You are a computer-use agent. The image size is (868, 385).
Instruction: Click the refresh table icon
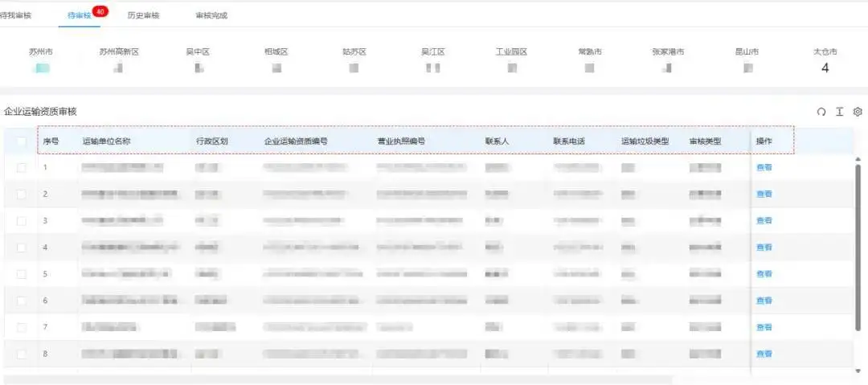821,112
